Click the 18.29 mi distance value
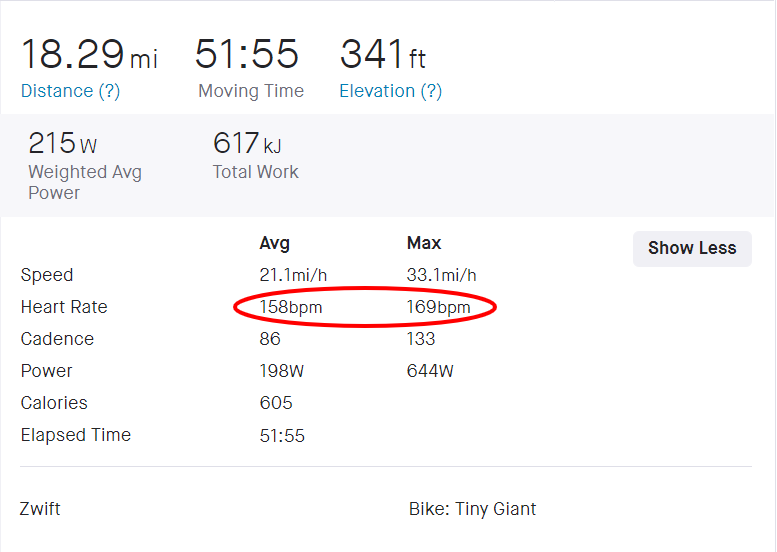777x552 pixels. pos(89,54)
